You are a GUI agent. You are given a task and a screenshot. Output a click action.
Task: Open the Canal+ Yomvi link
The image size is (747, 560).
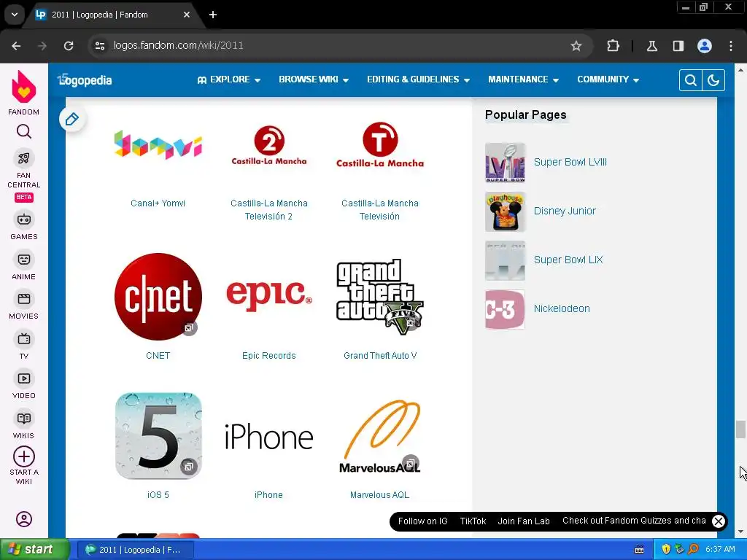[x=158, y=203]
